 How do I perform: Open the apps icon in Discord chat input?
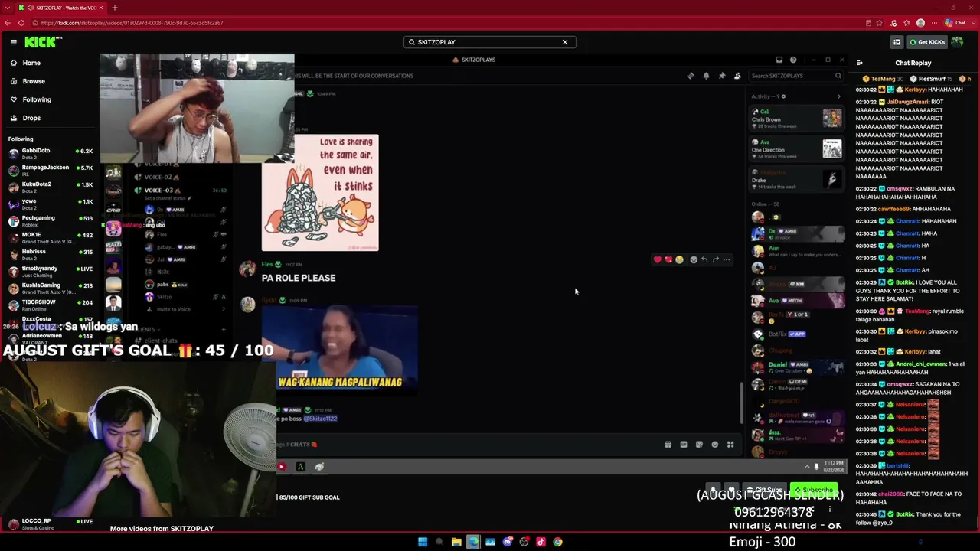point(730,445)
